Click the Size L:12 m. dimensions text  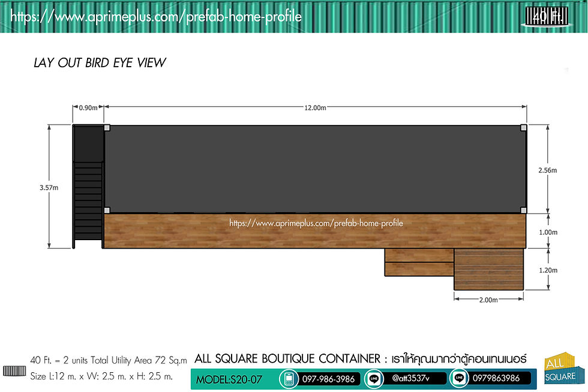[x=101, y=376]
